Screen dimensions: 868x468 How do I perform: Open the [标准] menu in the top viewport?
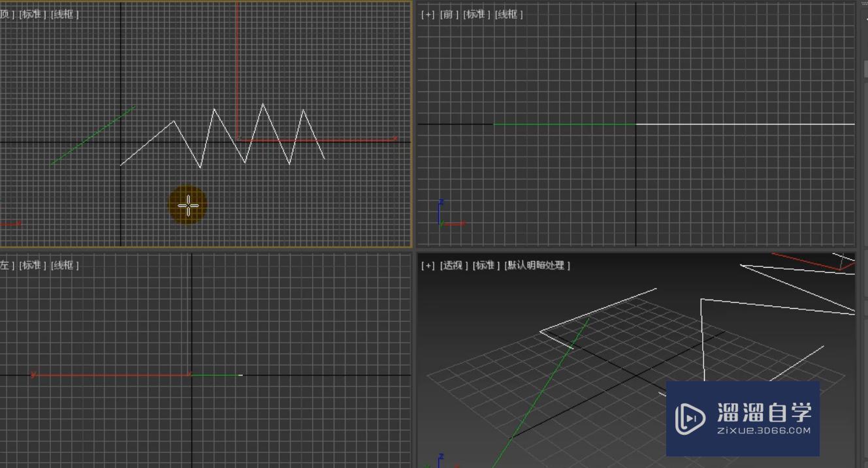pos(33,14)
